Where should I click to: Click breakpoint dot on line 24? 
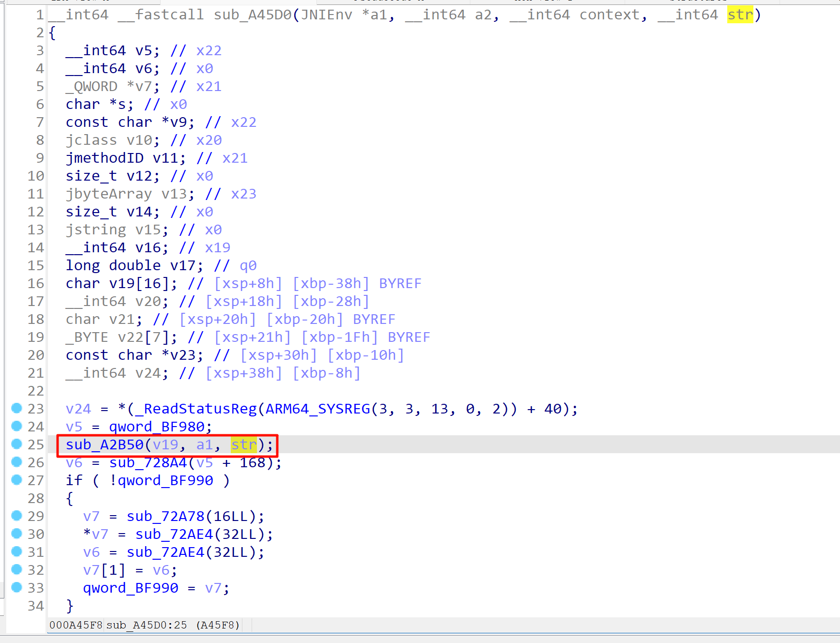pyautogui.click(x=17, y=427)
